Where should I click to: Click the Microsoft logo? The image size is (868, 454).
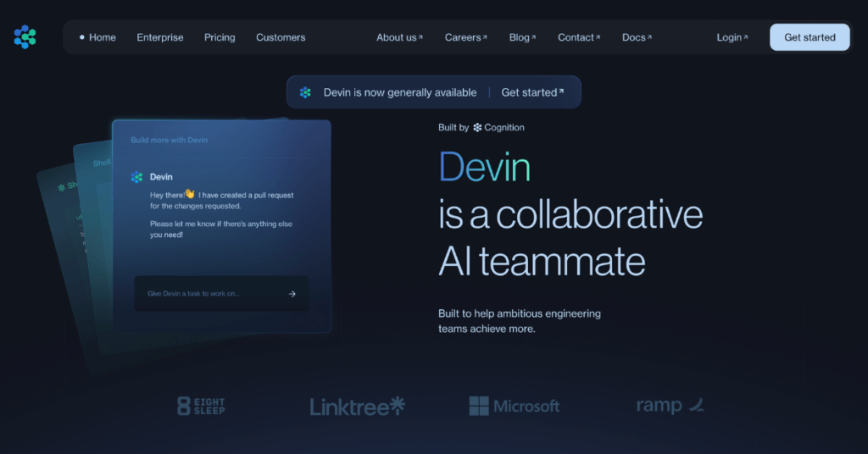tap(515, 407)
